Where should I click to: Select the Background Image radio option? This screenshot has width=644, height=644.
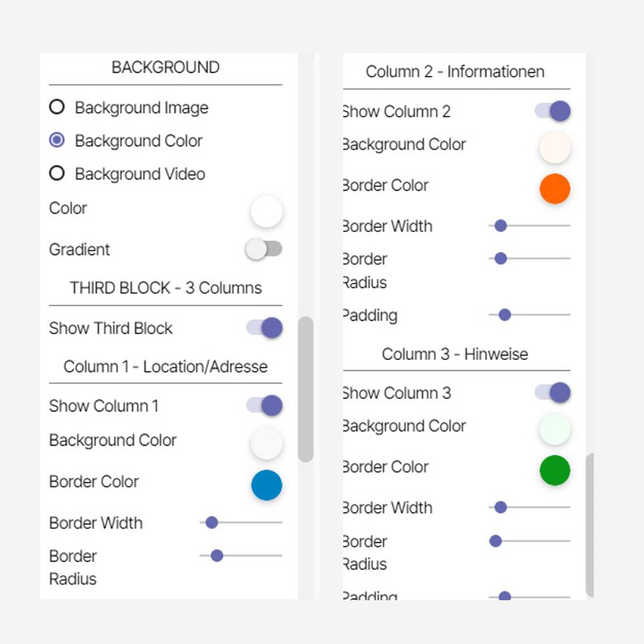point(57,107)
